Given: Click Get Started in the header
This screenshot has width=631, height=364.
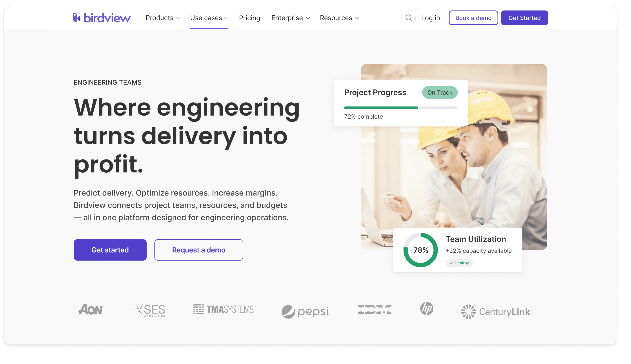Looking at the screenshot, I should [524, 18].
